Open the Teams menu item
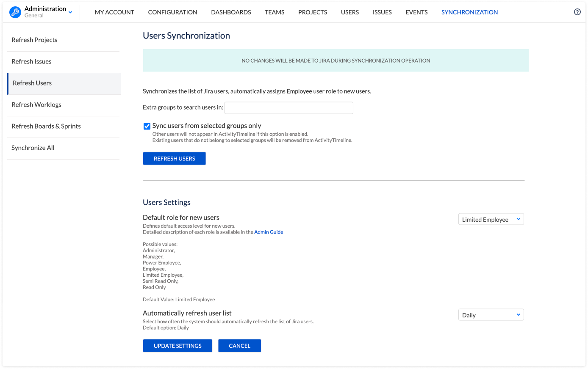Viewport: 588px width, 369px height. [x=275, y=12]
